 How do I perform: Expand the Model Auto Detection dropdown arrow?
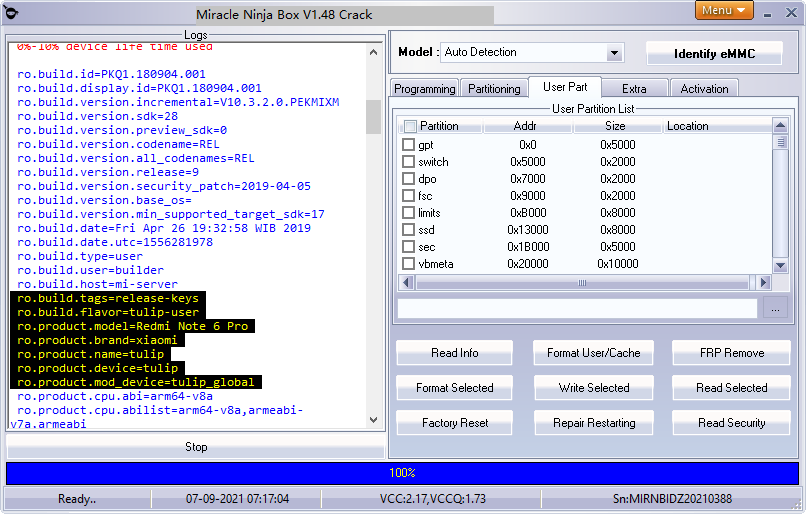click(x=614, y=52)
